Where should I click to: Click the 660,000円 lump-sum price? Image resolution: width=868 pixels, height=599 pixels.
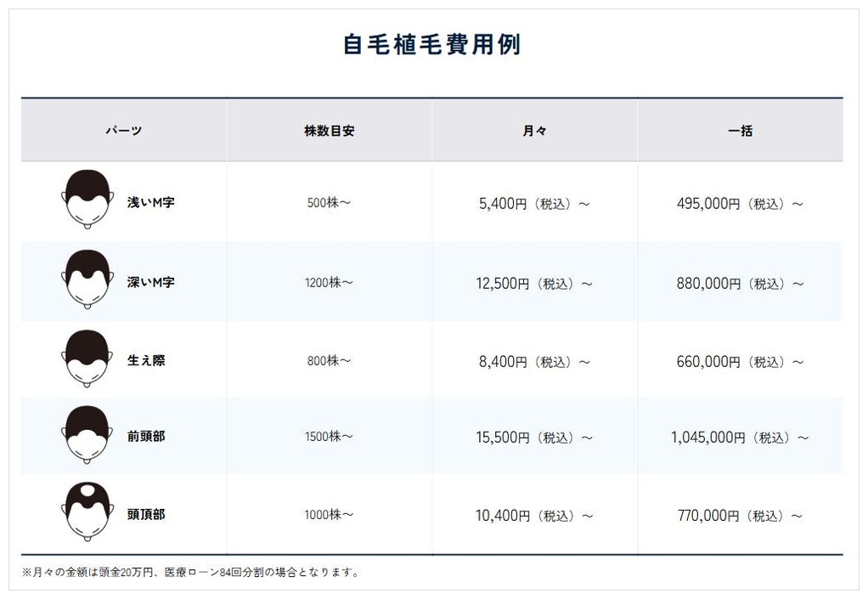coord(740,362)
